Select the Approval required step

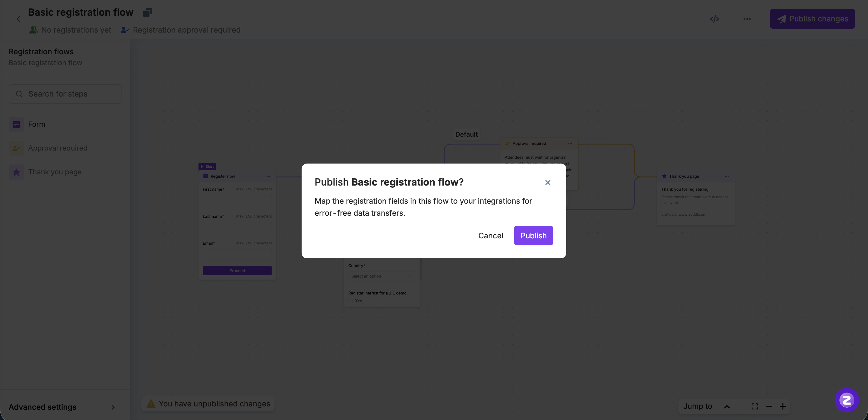coord(58,148)
